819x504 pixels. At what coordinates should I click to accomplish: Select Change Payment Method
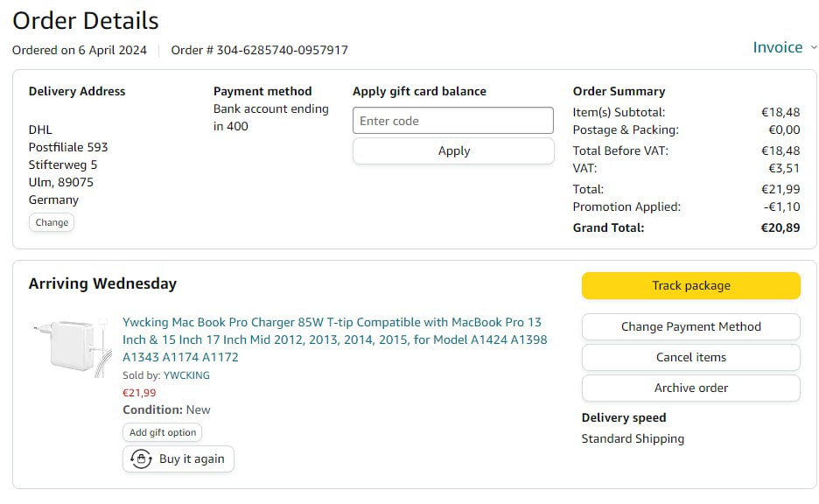690,326
